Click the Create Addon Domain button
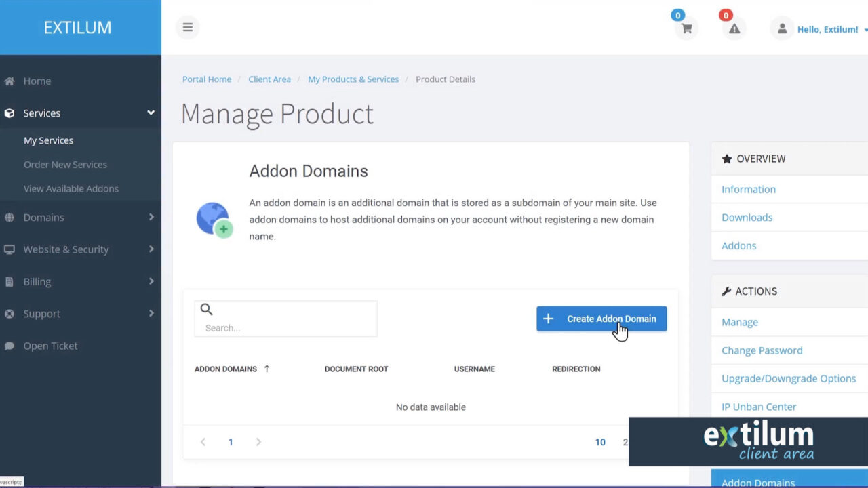This screenshot has width=868, height=488. pyautogui.click(x=601, y=319)
